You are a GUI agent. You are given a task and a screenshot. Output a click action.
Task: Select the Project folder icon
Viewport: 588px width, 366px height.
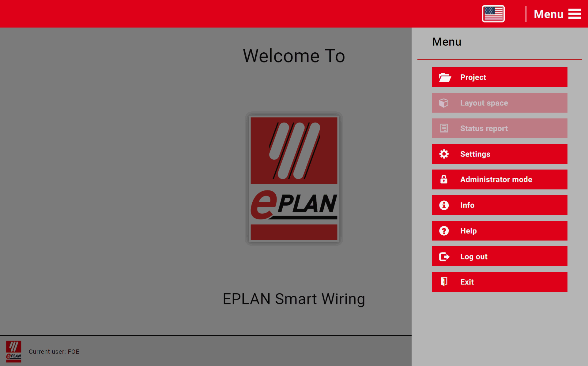click(444, 77)
